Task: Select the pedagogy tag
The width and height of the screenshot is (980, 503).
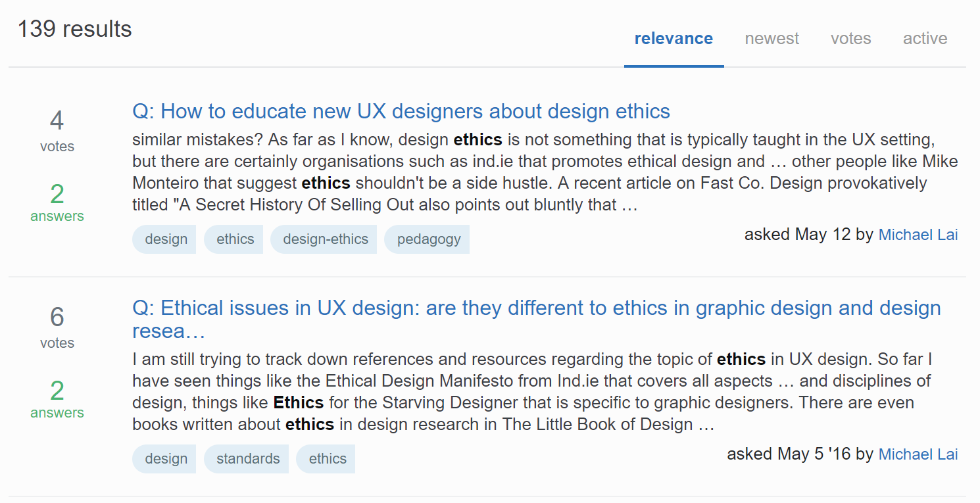Action: [428, 239]
